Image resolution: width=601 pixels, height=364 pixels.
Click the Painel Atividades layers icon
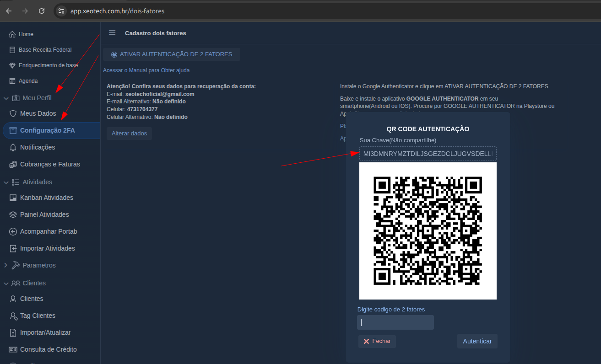[x=13, y=214]
